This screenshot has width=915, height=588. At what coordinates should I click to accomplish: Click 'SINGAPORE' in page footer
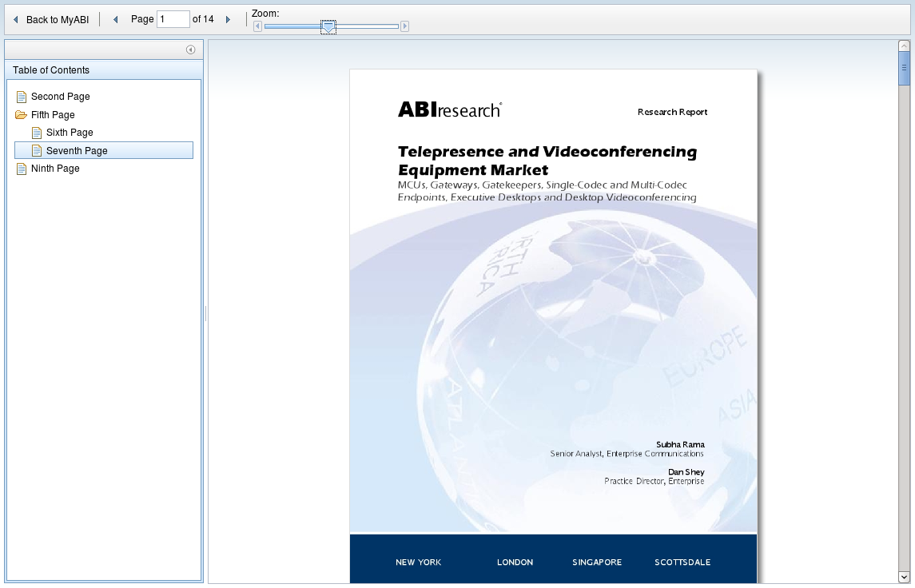coord(597,562)
